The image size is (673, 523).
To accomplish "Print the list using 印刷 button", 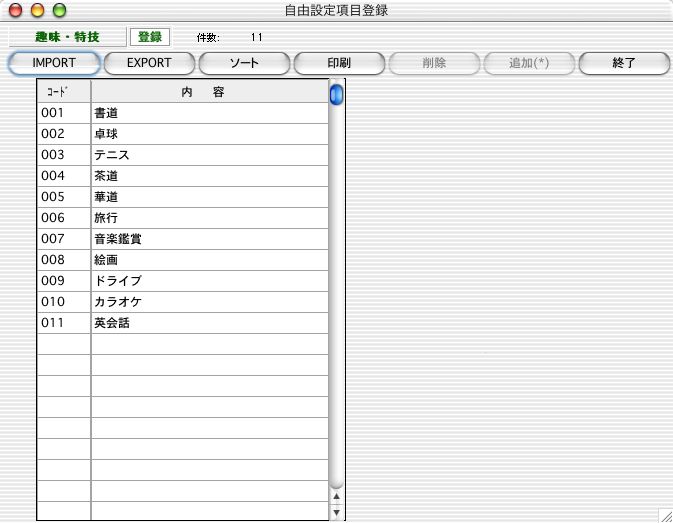I will 339,63.
